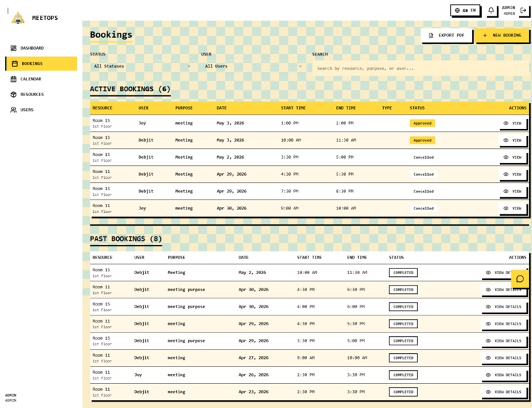
Task: Click Cancelled status for May 2 booking
Action: coord(424,157)
